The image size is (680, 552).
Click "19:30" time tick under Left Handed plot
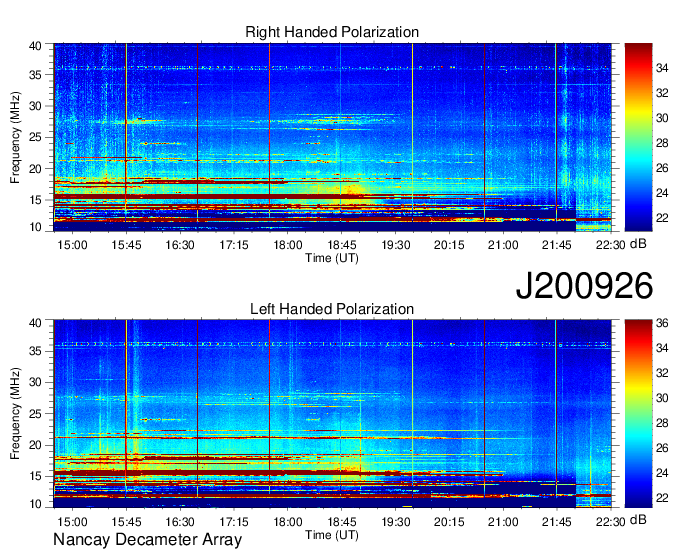(396, 522)
